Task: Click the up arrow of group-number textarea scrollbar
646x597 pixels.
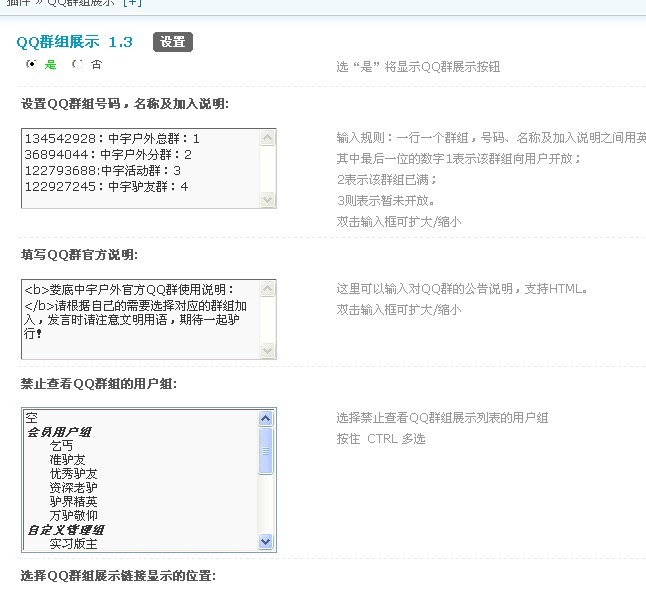Action: (x=267, y=138)
